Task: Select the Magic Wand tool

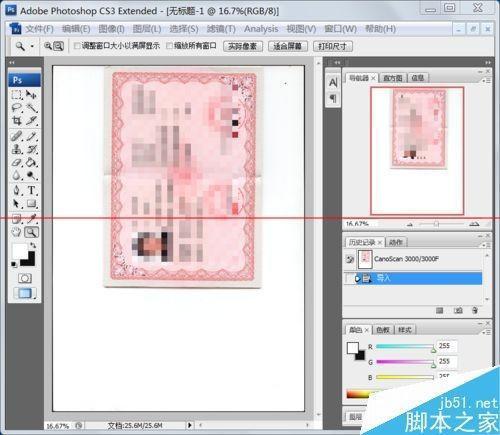Action: (x=32, y=108)
